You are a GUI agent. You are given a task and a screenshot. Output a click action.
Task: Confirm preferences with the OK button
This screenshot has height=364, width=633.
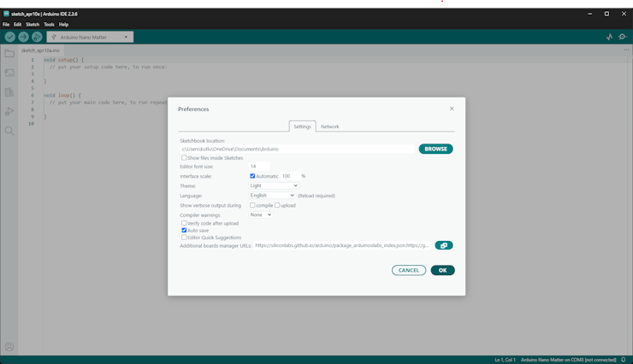[x=442, y=270]
